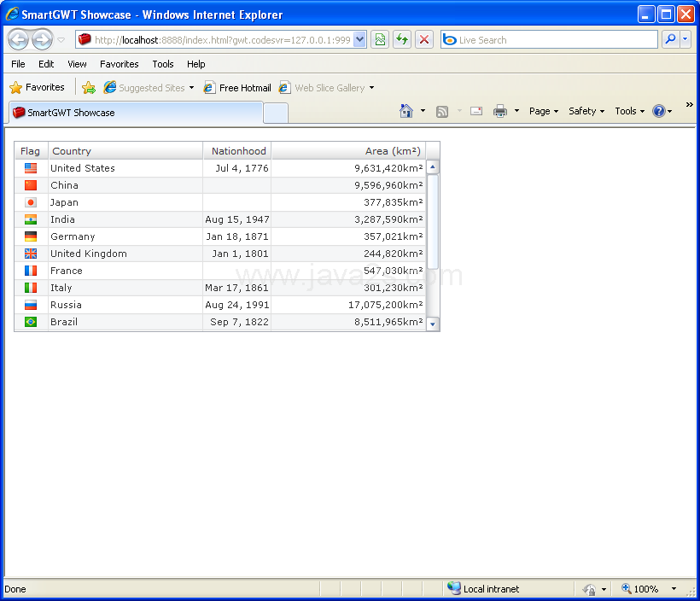Viewport: 700px width, 601px height.
Task: Open the Help menu
Action: (196, 64)
